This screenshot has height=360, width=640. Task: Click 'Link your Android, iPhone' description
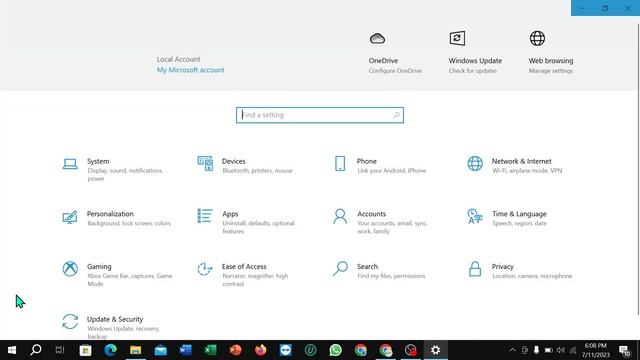point(391,171)
